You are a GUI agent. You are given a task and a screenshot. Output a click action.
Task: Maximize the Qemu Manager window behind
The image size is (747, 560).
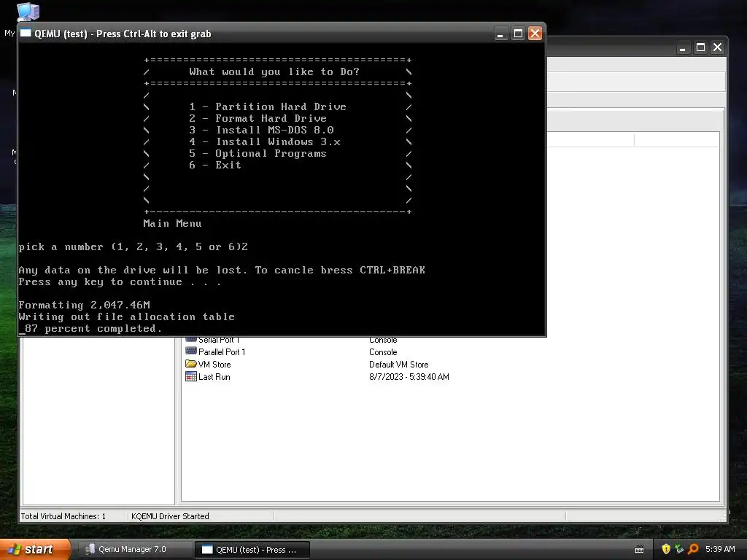(x=700, y=47)
